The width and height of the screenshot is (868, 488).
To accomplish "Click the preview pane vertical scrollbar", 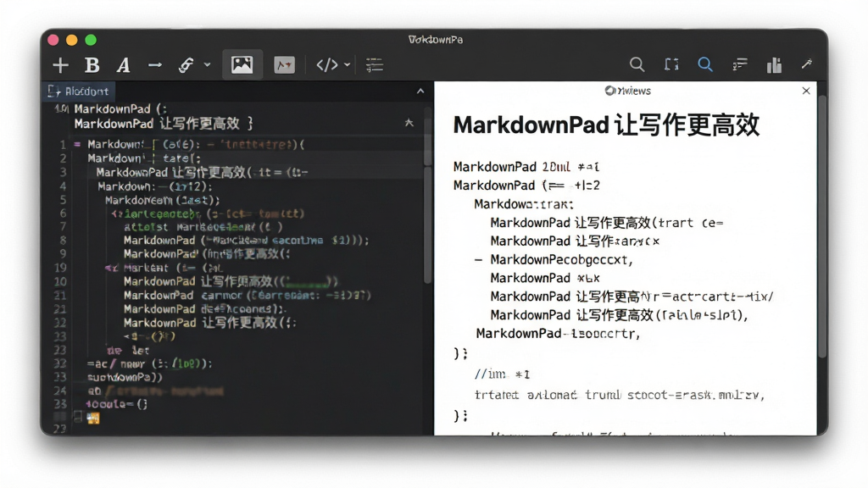I will coord(822,227).
